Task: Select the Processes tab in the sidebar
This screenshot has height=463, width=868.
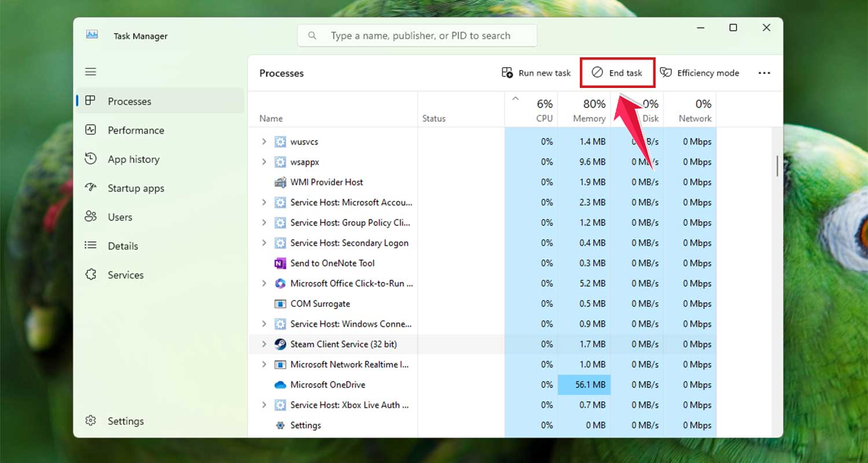Action: [x=91, y=100]
